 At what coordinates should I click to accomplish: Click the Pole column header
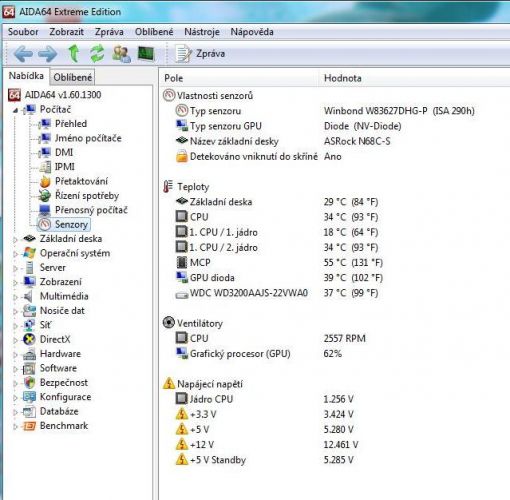[239, 78]
